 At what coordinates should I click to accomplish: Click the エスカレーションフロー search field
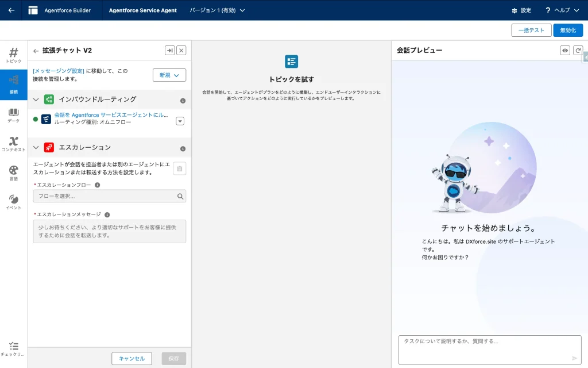[109, 197]
